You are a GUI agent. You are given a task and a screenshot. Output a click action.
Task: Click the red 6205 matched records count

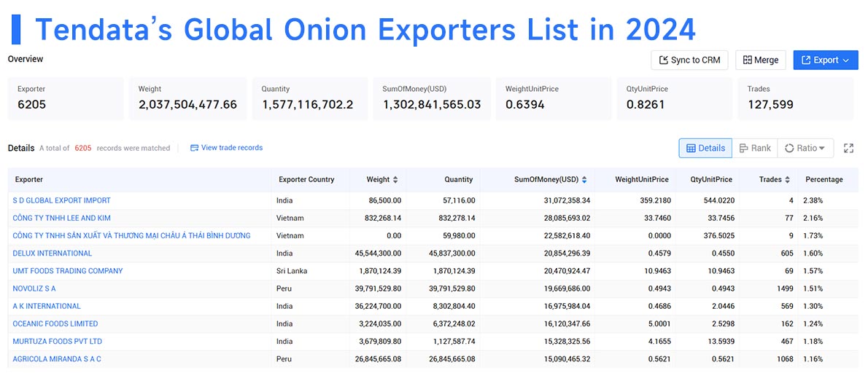(x=83, y=148)
